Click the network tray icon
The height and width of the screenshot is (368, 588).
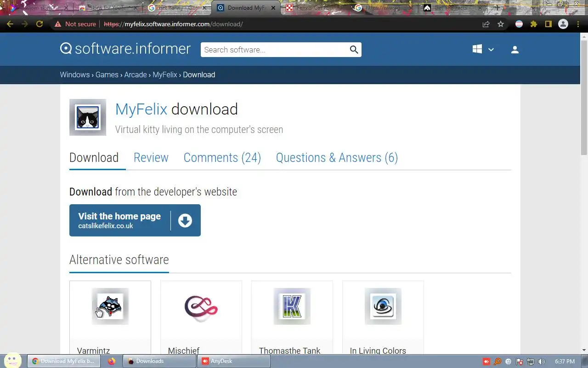coord(531,362)
